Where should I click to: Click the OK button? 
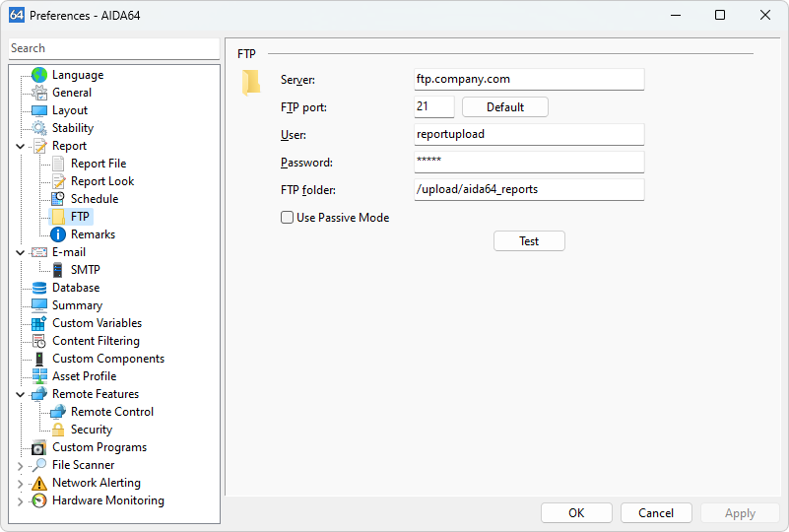(x=576, y=513)
